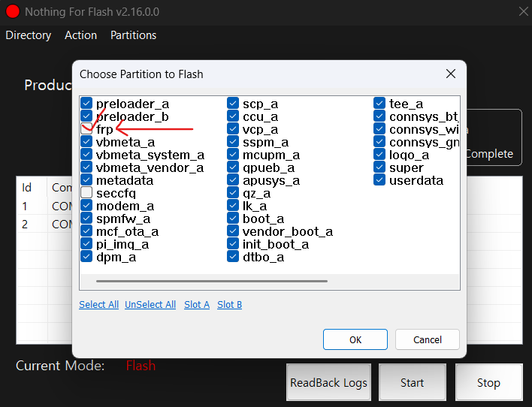Open the Action menu
This screenshot has width=532, height=407.
(x=80, y=35)
